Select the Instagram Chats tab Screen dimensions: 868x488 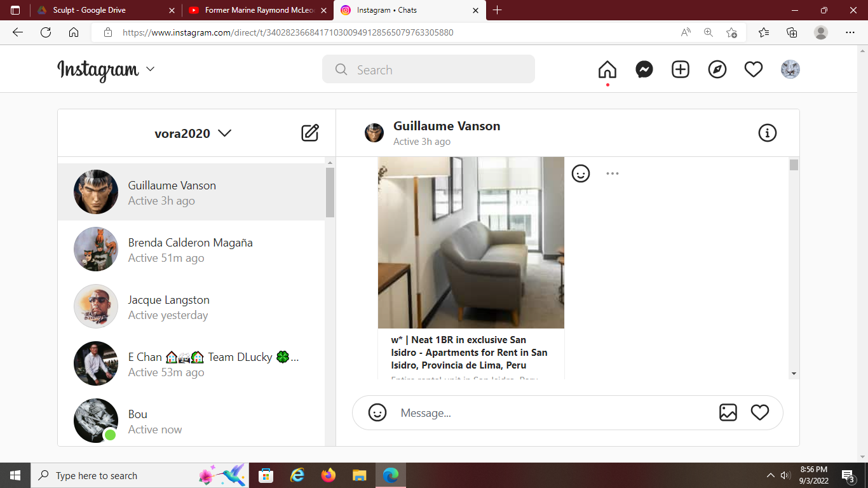tap(410, 10)
